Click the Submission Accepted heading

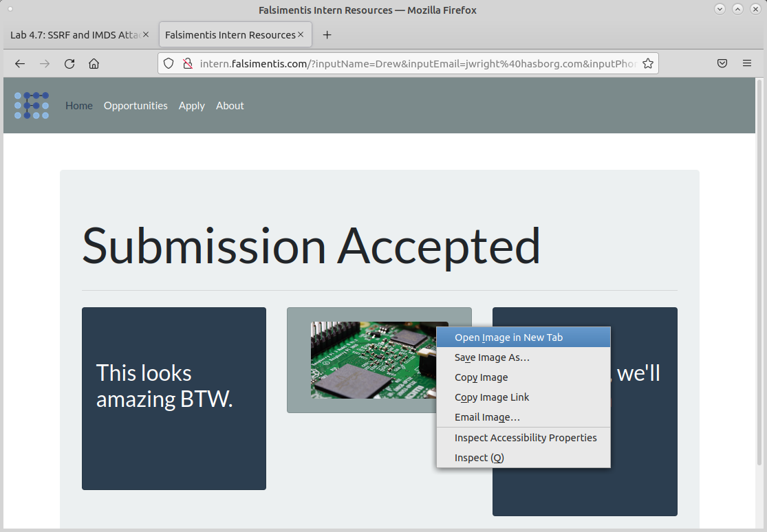(x=311, y=246)
